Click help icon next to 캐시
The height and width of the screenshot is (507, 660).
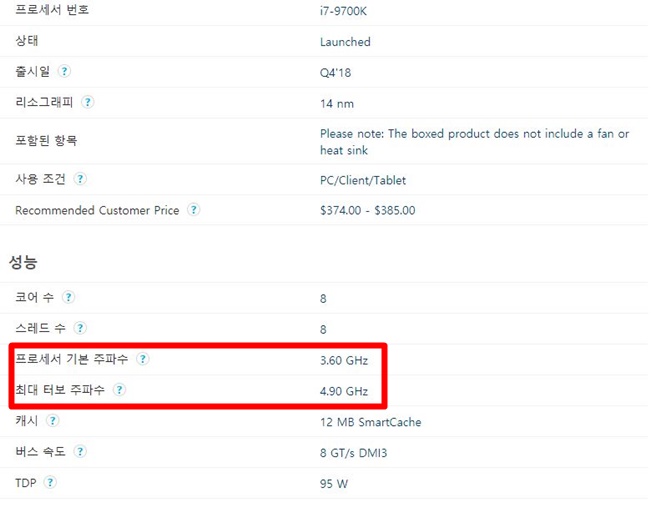click(51, 421)
